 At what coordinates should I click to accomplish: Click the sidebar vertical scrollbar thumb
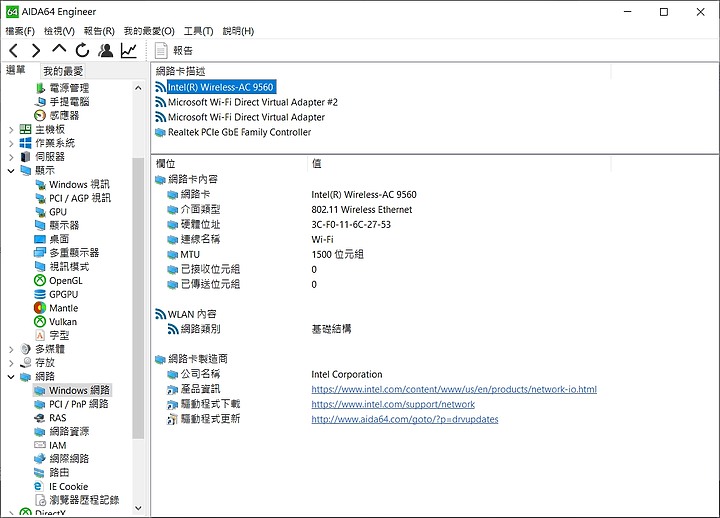(138, 298)
